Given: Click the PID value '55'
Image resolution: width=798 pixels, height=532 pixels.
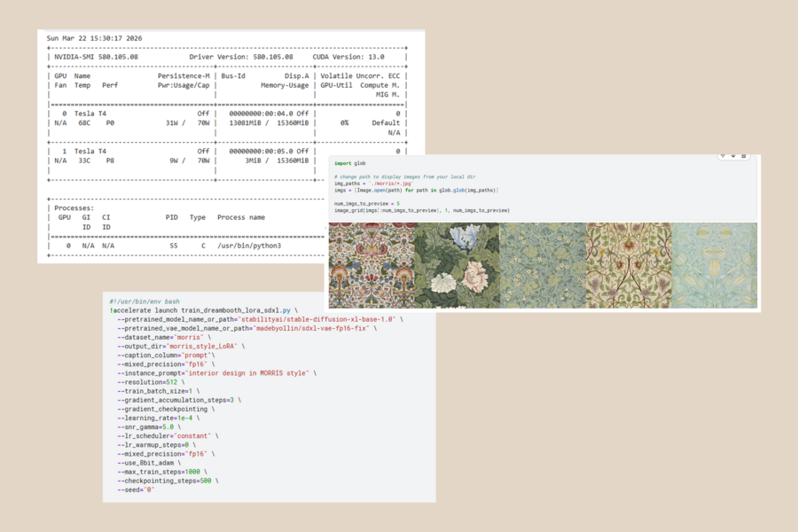Looking at the screenshot, I should click(x=174, y=246).
